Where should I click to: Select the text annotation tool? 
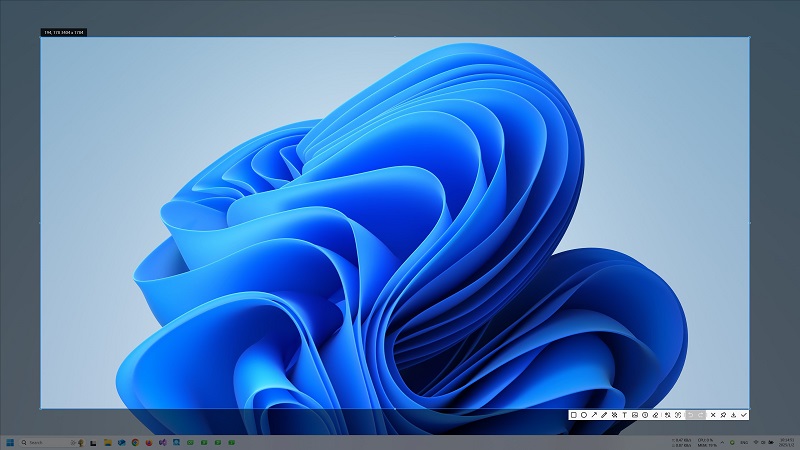[625, 415]
